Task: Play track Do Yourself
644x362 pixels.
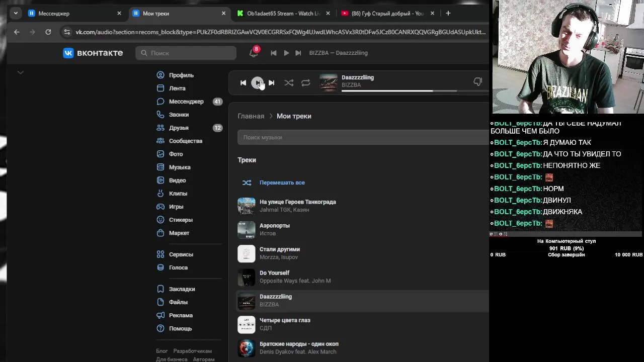Action: point(363,277)
